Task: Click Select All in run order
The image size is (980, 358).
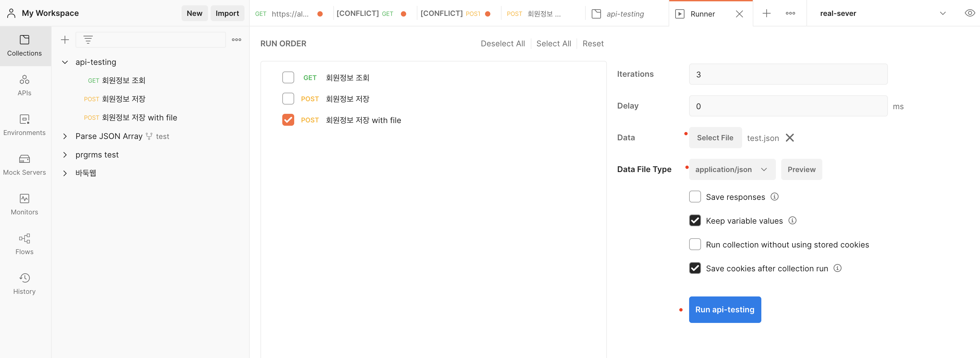Action: tap(554, 44)
